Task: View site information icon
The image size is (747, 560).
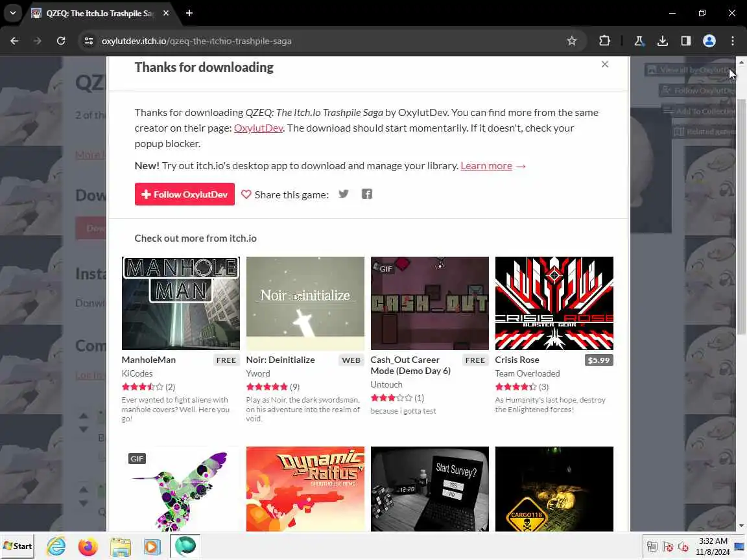Action: (89, 41)
